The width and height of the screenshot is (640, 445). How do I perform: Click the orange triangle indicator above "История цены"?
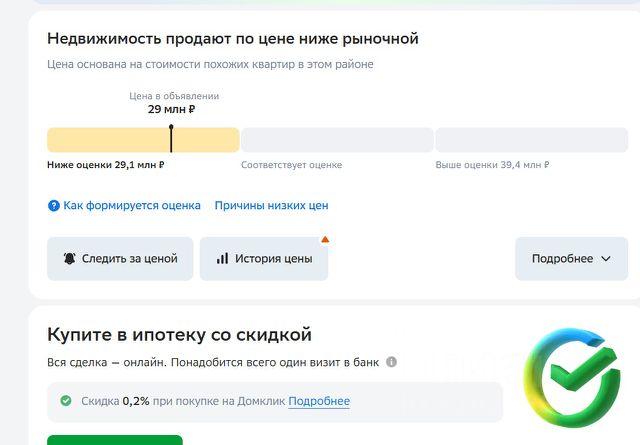point(324,240)
